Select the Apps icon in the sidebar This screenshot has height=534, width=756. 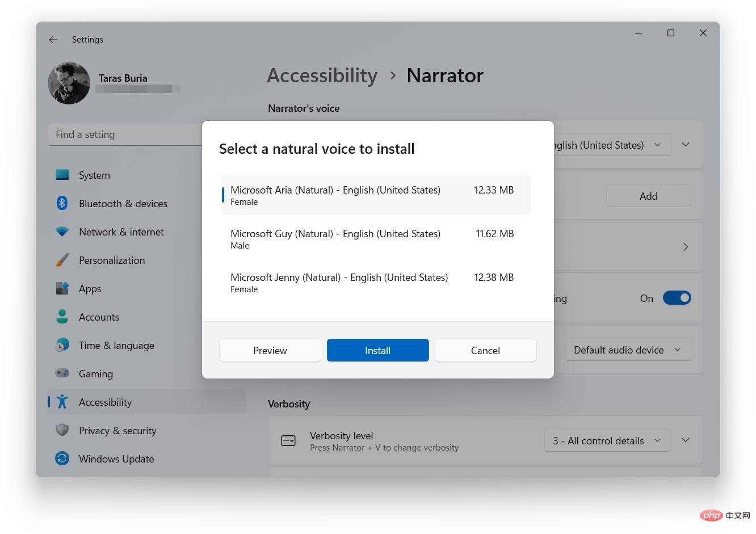[x=62, y=288]
